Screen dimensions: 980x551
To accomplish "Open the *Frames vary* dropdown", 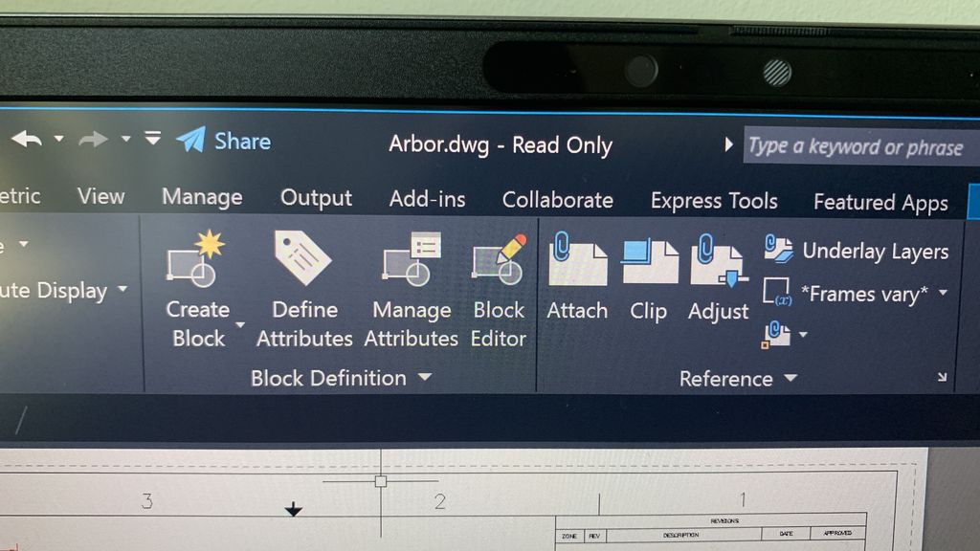I will (x=941, y=294).
